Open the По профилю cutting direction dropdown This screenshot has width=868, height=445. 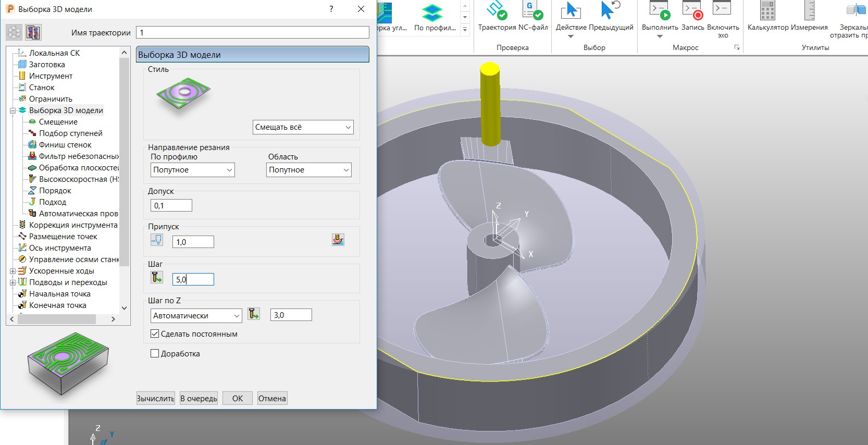193,170
